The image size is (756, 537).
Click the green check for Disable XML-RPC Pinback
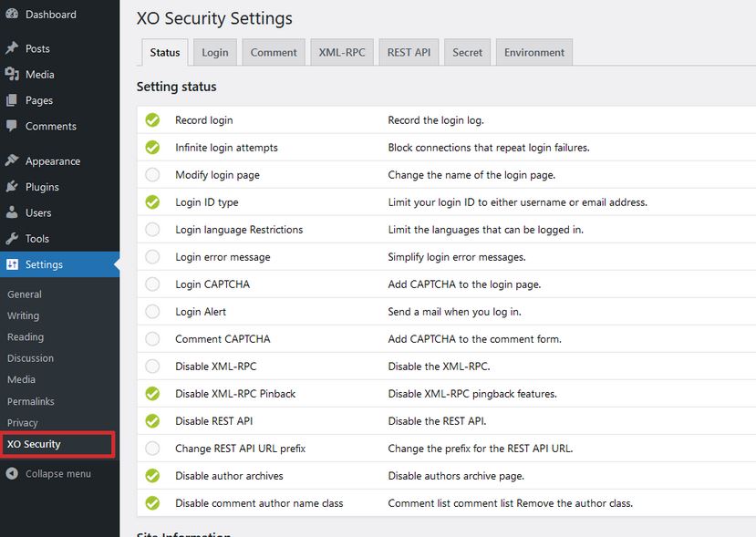tap(152, 394)
